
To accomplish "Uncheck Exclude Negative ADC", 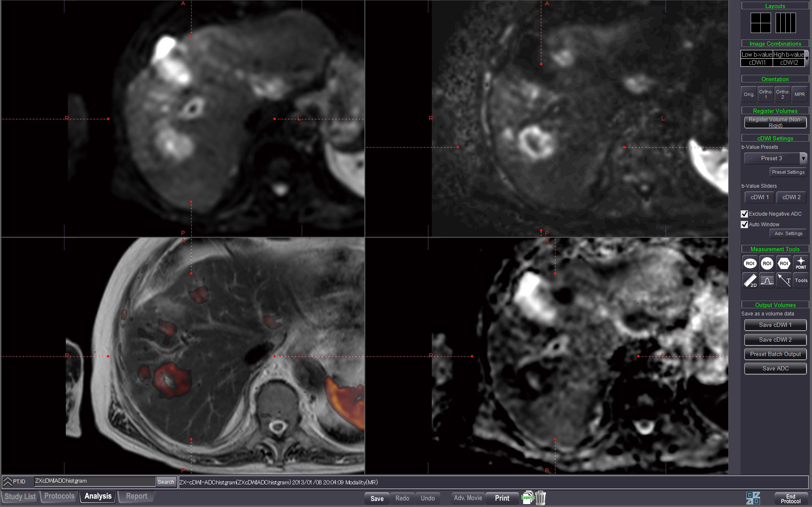I will [x=744, y=214].
